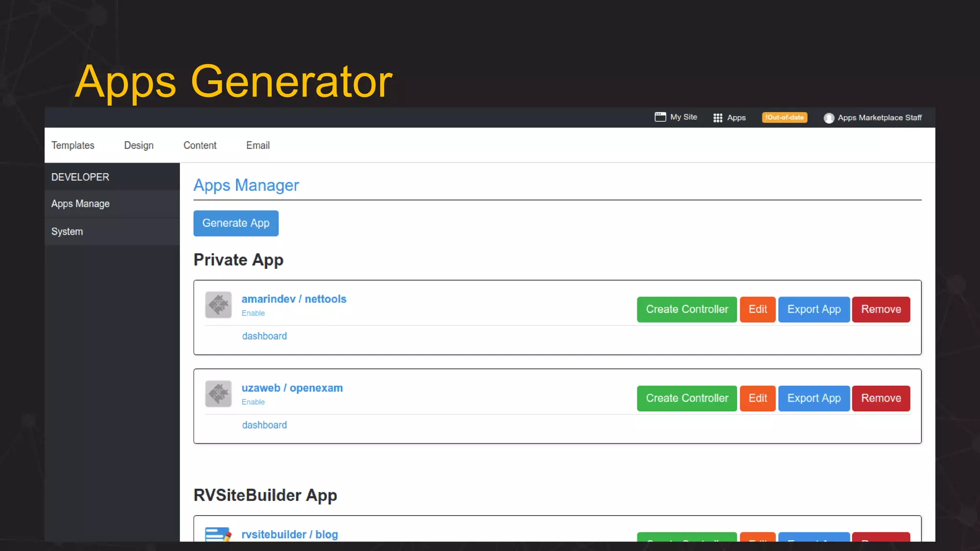The image size is (980, 551).
Task: Open amarindev / nettools link
Action: coord(294,299)
